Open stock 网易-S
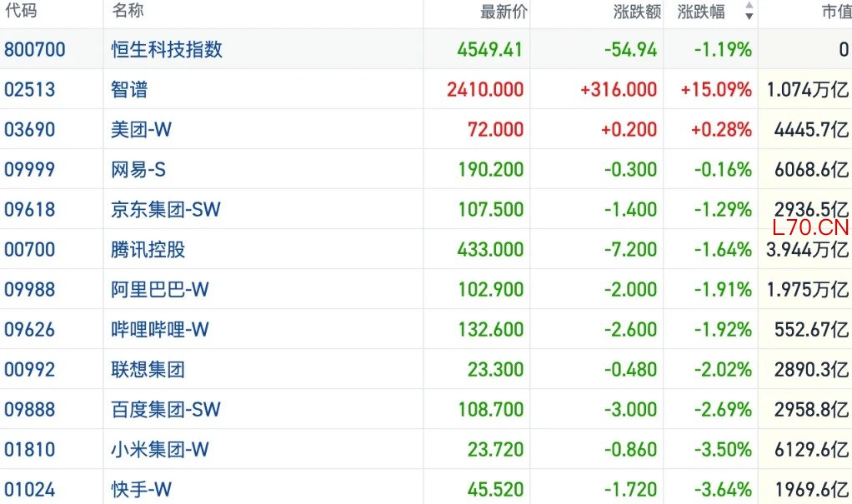The image size is (852, 504). (138, 169)
